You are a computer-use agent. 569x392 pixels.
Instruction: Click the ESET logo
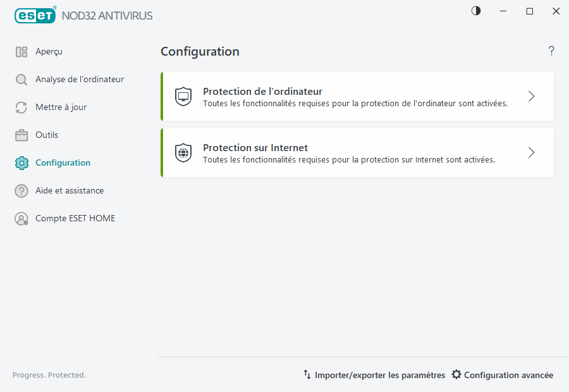[x=35, y=15]
